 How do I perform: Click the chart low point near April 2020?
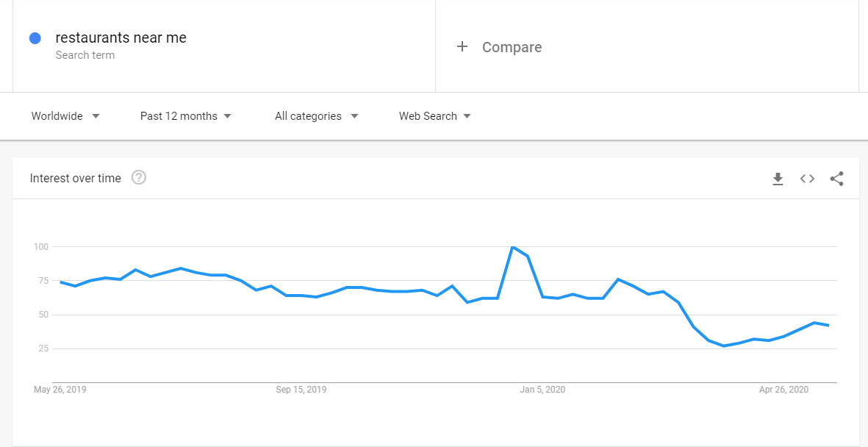click(x=723, y=346)
